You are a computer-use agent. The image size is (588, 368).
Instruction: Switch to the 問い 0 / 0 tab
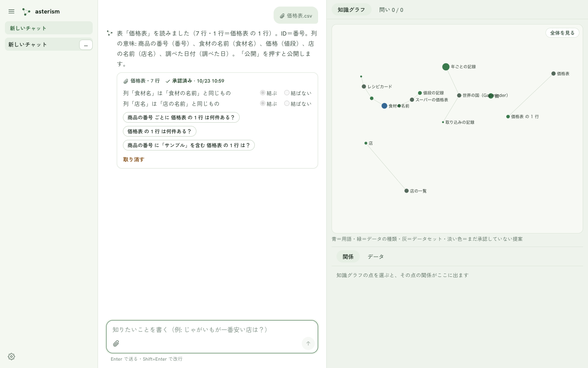[391, 10]
